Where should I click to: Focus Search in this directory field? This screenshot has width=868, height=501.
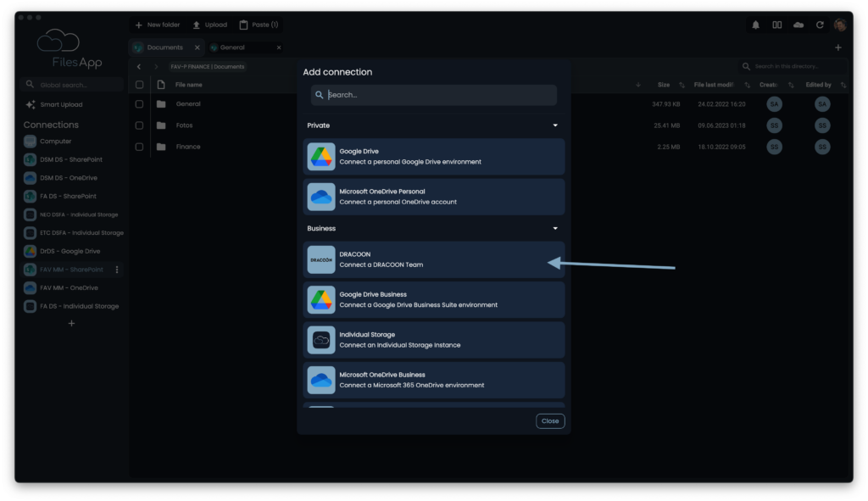[x=793, y=66]
